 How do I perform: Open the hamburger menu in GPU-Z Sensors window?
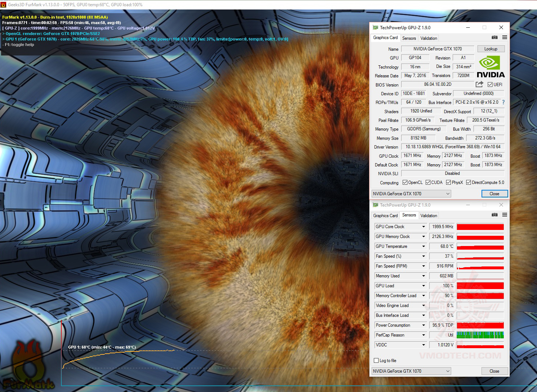click(x=505, y=215)
